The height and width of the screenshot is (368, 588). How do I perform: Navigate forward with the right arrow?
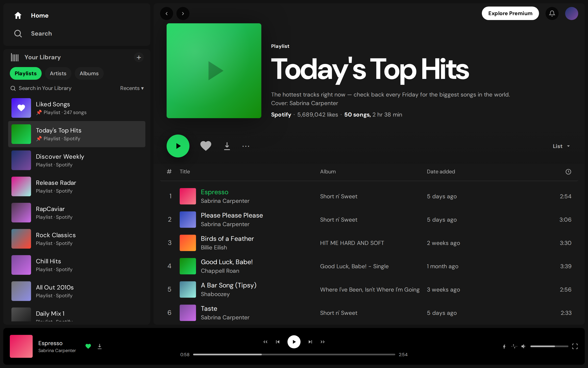click(183, 13)
